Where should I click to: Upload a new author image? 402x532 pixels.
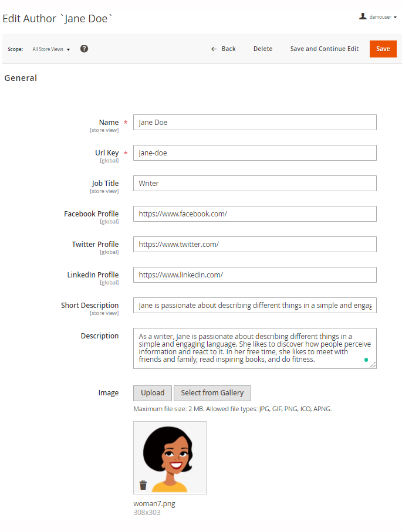click(x=153, y=393)
